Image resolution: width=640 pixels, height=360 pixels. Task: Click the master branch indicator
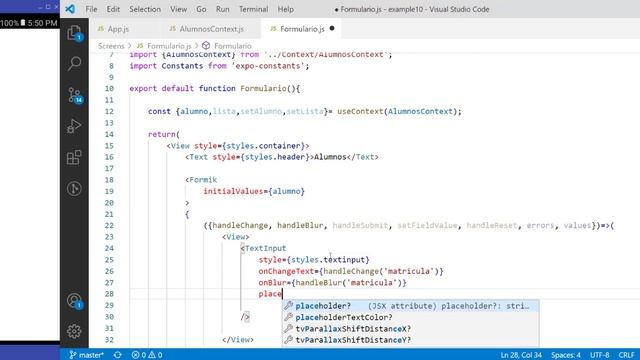coord(87,355)
